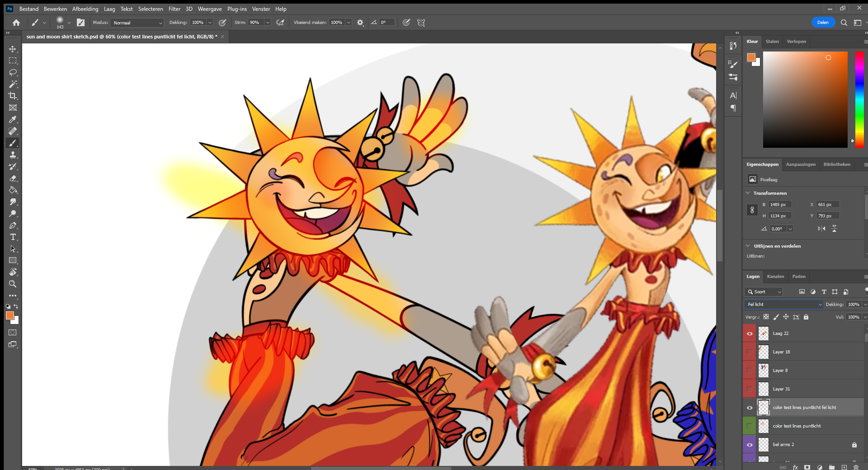Screen dimensions: 868x470
Task: Select the History Brush tool
Action: (13, 166)
